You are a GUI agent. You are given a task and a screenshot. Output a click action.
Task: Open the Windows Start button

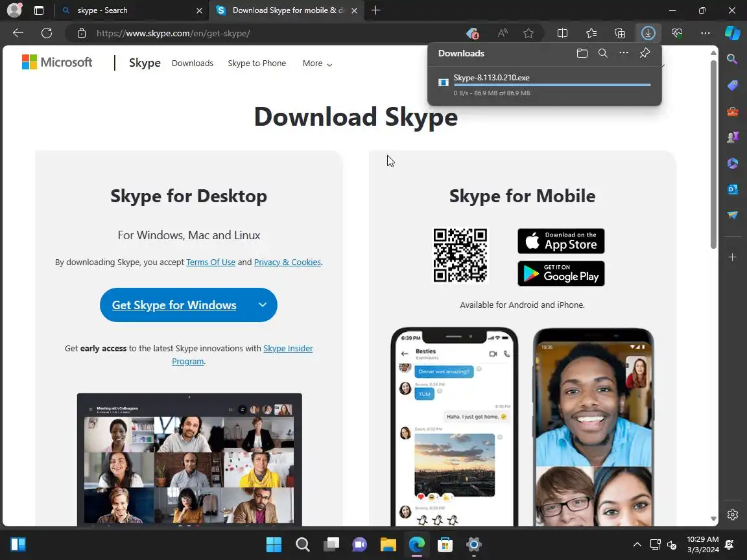[274, 544]
